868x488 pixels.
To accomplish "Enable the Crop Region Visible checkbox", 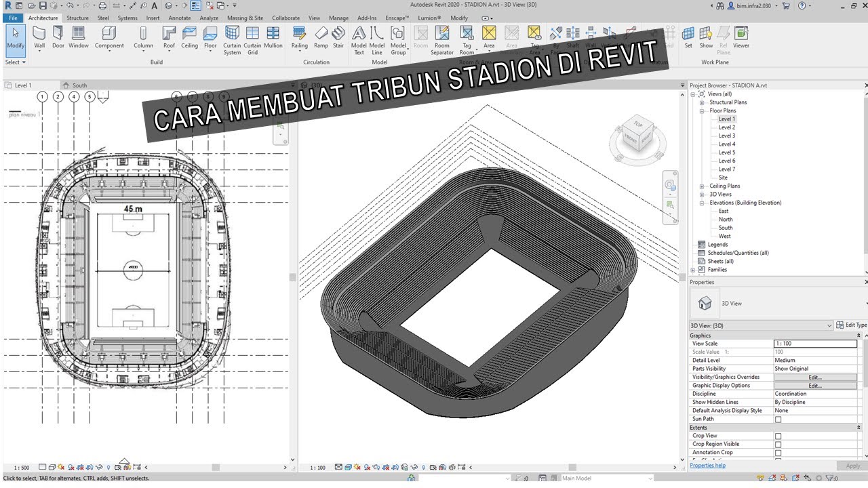I will click(778, 445).
